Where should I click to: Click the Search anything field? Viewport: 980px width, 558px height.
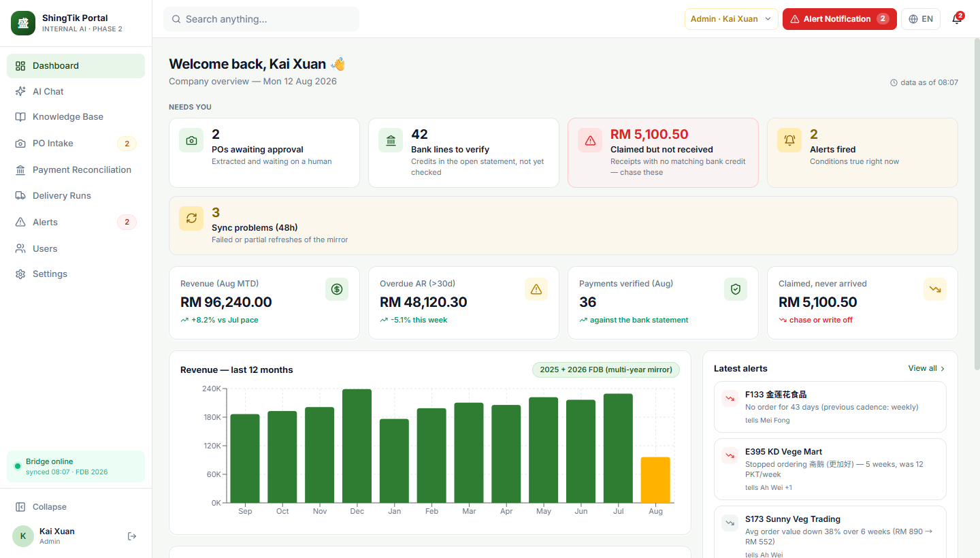pos(261,19)
